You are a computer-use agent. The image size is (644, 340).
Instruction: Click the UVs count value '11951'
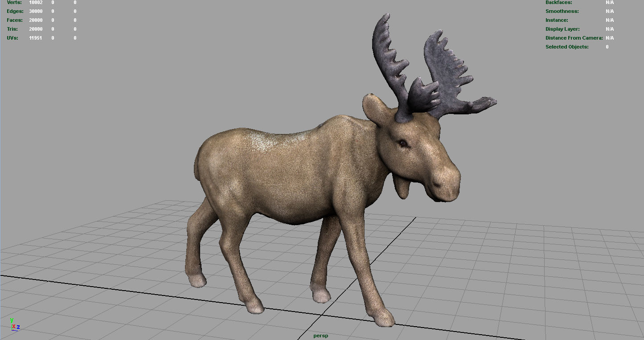pyautogui.click(x=36, y=38)
